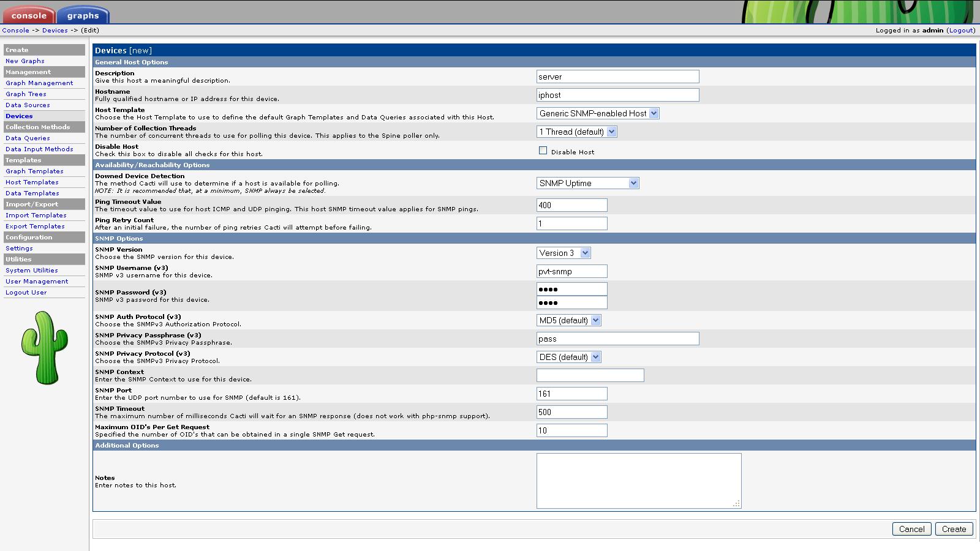Click the Ping Timeout Value field
This screenshot has width=980, height=551.
571,205
